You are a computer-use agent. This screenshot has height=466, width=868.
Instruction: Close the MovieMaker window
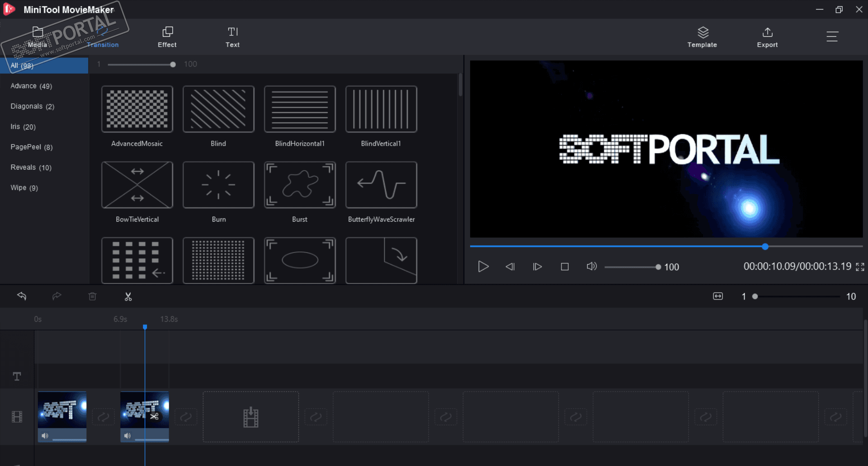pos(859,10)
